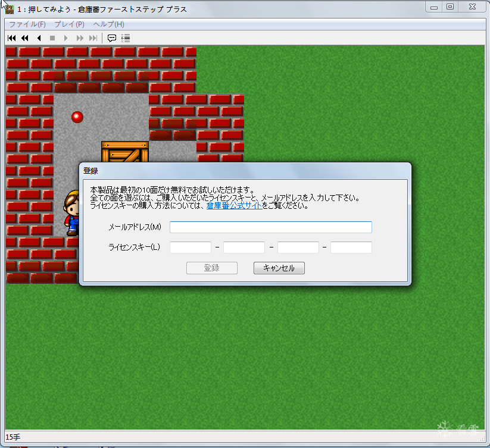This screenshot has width=490, height=448.
Task: Open the プレイ(P) menu
Action: click(69, 24)
